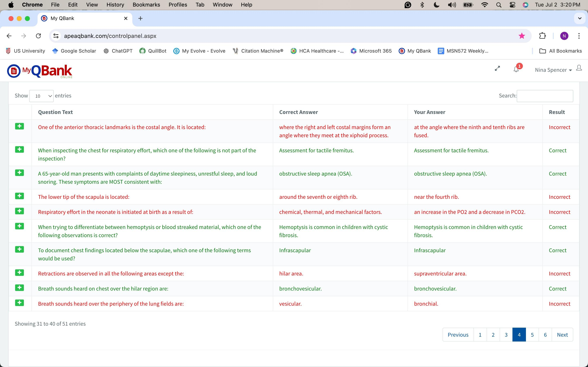Expand the Infrascapular question row
Screen dimensions: 588x367
click(19, 249)
